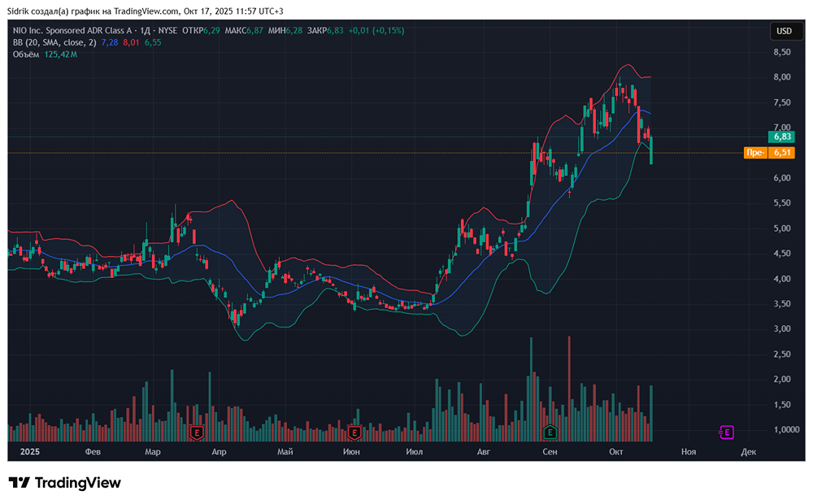Click the red E earnings marker near June
The image size is (813, 504).
(354, 432)
